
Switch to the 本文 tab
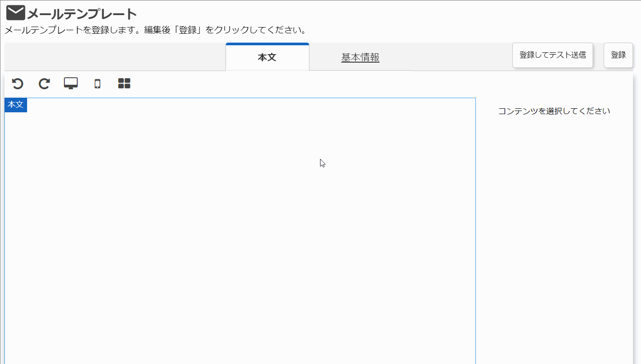[x=267, y=56]
